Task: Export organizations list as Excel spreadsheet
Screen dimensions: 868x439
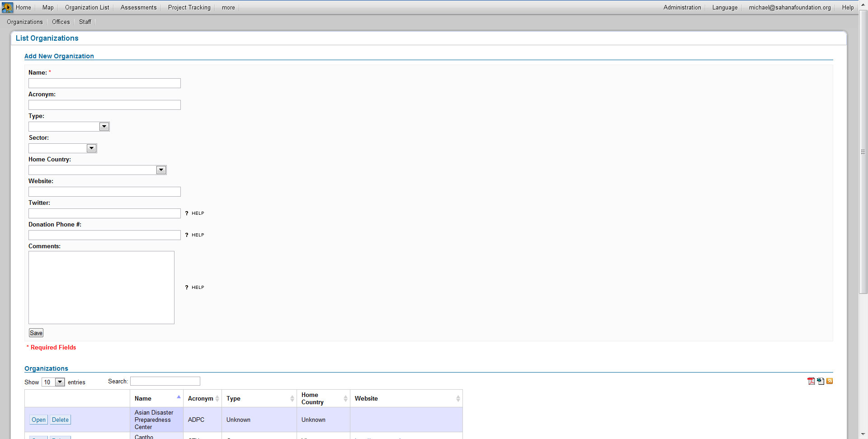Action: click(821, 381)
